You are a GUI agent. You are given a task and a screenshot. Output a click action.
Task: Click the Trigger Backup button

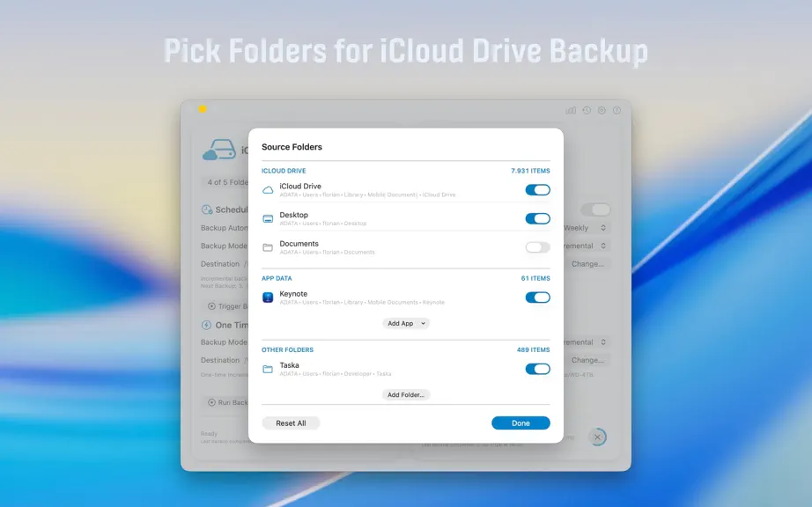[225, 306]
